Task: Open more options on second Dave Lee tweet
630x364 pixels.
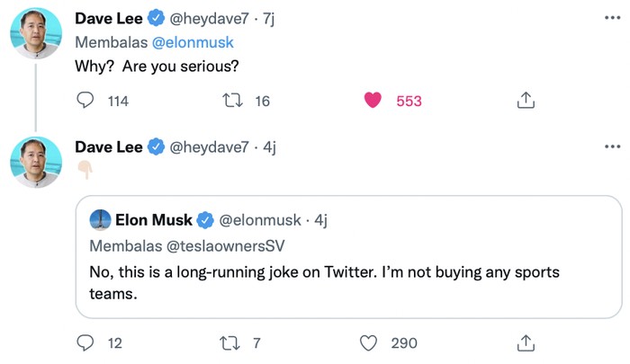Action: pos(612,146)
